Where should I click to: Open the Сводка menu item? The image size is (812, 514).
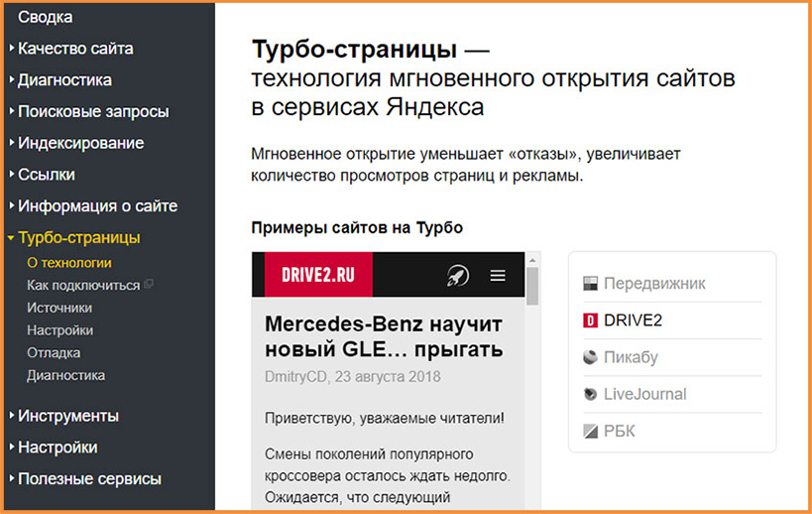click(x=45, y=17)
